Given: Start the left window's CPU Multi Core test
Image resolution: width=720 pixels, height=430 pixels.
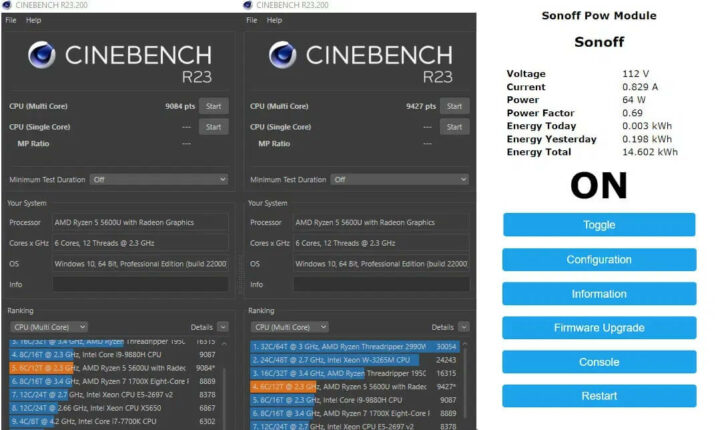Looking at the screenshot, I should point(213,106).
